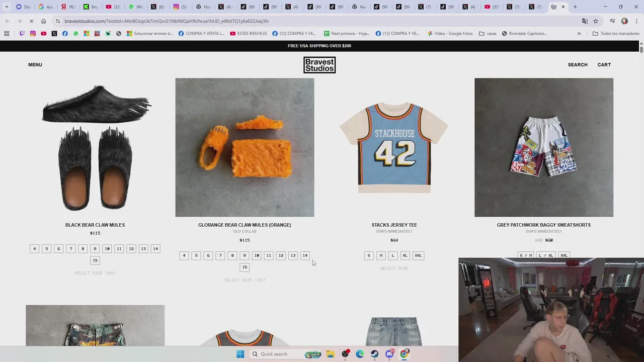Open the Chrome three-dot menu
The image size is (644, 362).
click(x=636, y=21)
